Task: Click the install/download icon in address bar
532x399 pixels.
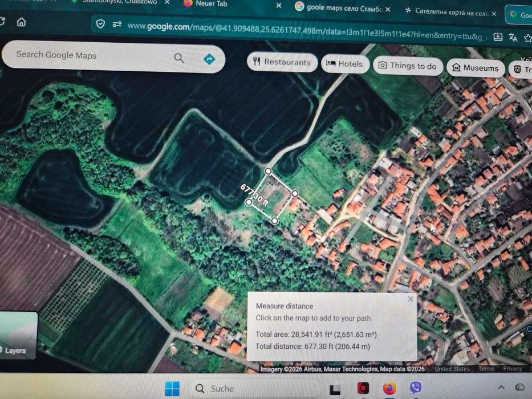Action: [x=498, y=36]
